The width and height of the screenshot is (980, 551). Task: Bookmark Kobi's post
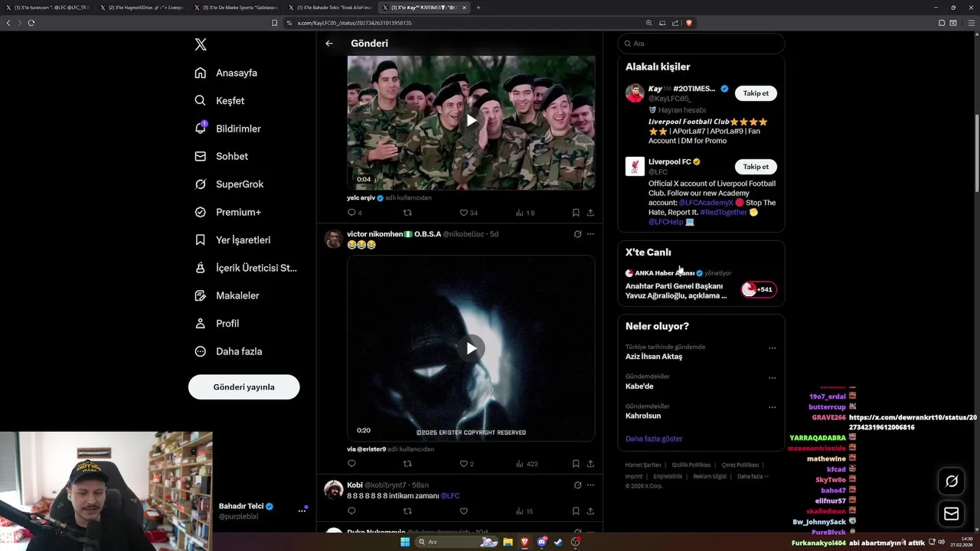[576, 511]
